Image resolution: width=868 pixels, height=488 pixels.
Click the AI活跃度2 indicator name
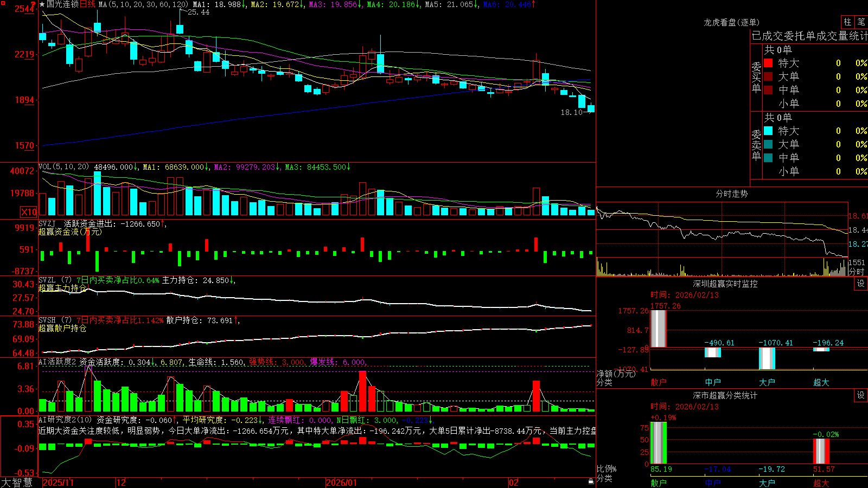(58, 362)
